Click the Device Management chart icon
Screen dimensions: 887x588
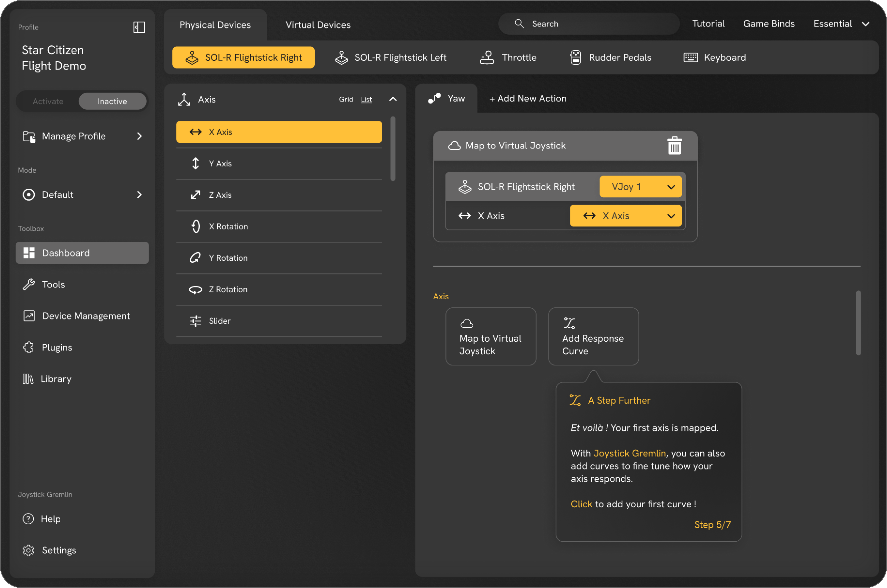(x=29, y=316)
